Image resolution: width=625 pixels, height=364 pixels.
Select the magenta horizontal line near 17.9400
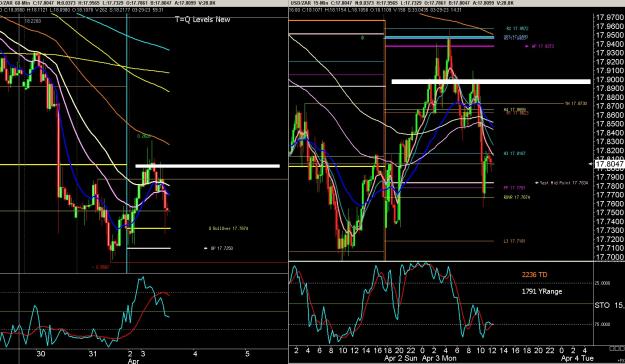click(439, 46)
